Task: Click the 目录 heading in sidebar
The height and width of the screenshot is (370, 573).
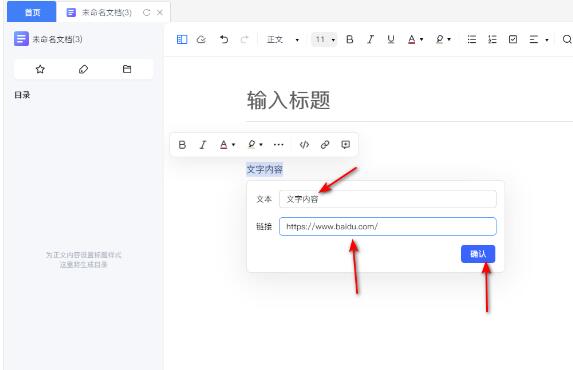Action: pyautogui.click(x=22, y=95)
